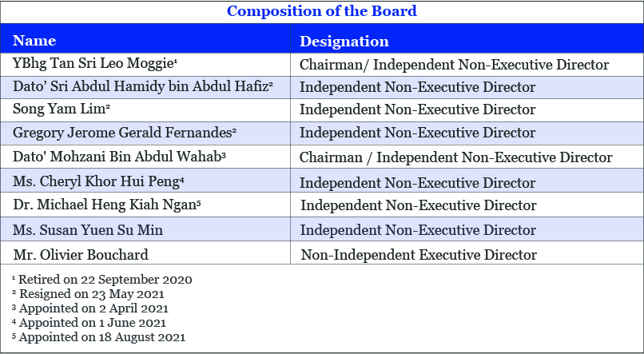Select Gregory Jerome Gerald Fernandes cell
Screen dimensions: 644x354
pos(124,132)
